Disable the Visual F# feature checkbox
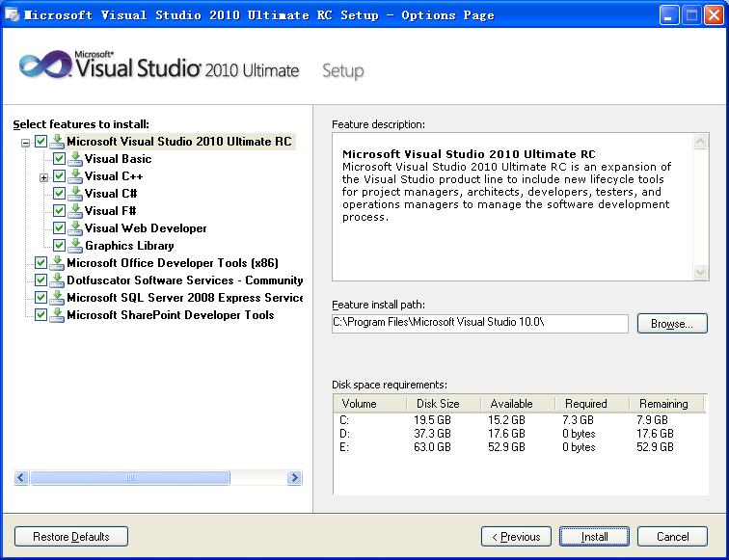Image resolution: width=729 pixels, height=560 pixels. pyautogui.click(x=59, y=211)
